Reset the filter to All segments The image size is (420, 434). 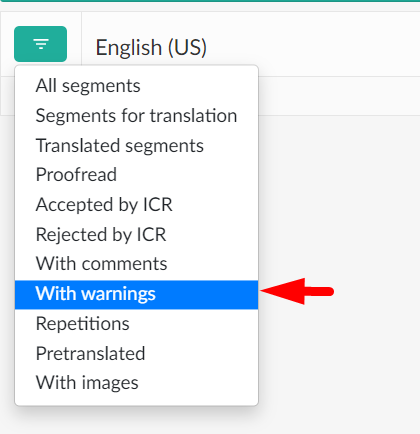click(x=136, y=86)
